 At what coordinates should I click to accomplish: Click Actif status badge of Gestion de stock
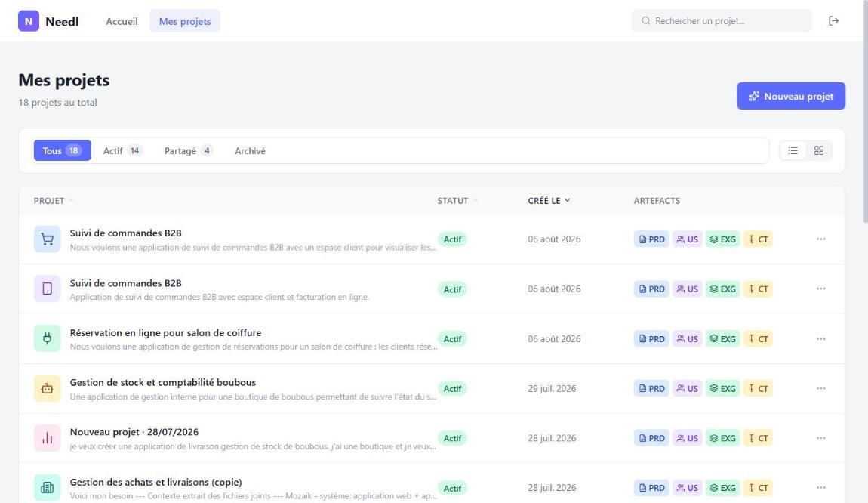[x=452, y=389]
